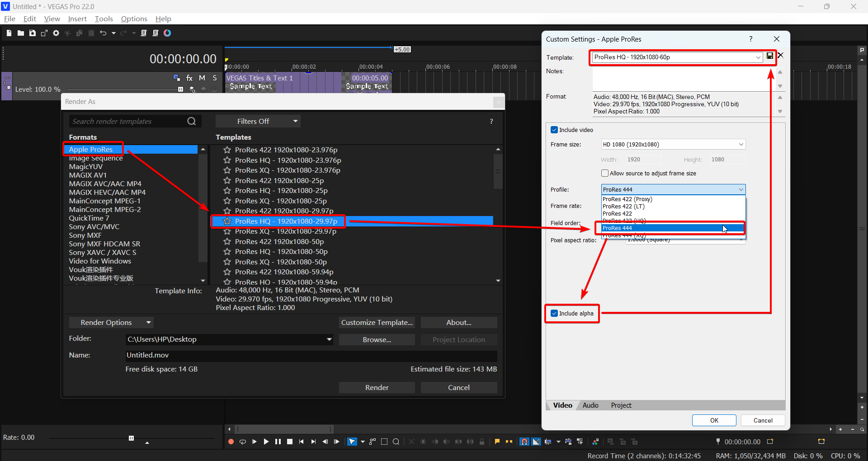
Task: Check Allow source to adjust frame size
Action: [604, 173]
